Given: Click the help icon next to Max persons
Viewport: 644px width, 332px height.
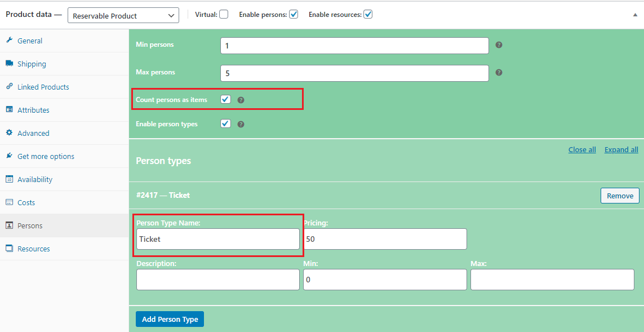Looking at the screenshot, I should (x=499, y=73).
